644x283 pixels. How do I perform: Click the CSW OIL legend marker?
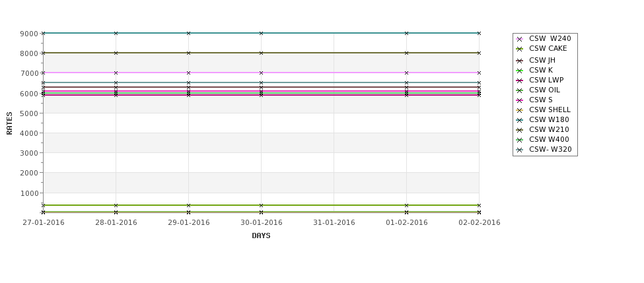520,90
